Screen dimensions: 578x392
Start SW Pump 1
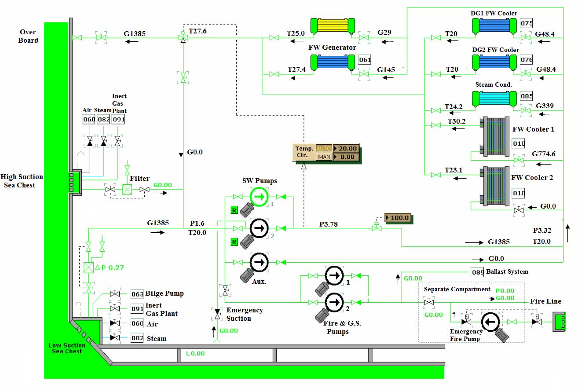click(x=259, y=196)
